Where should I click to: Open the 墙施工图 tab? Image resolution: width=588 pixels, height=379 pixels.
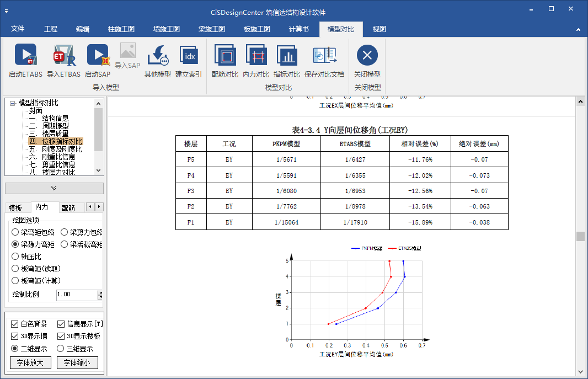click(167, 29)
